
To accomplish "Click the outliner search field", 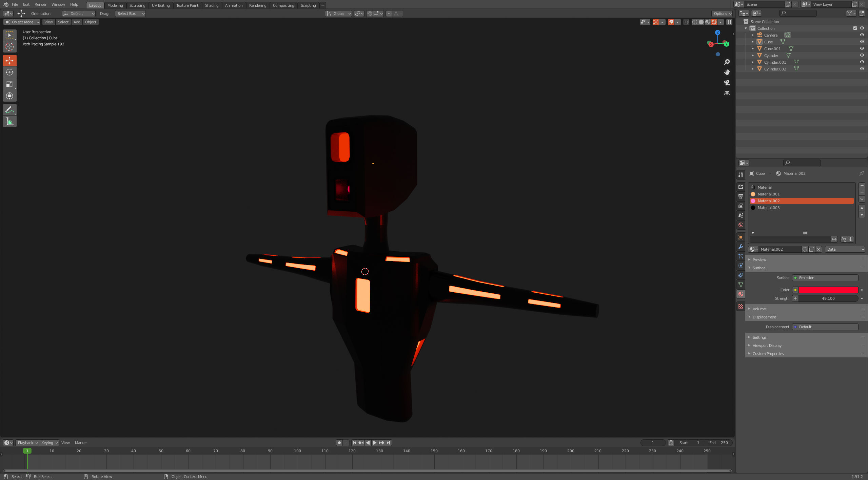I will [798, 13].
